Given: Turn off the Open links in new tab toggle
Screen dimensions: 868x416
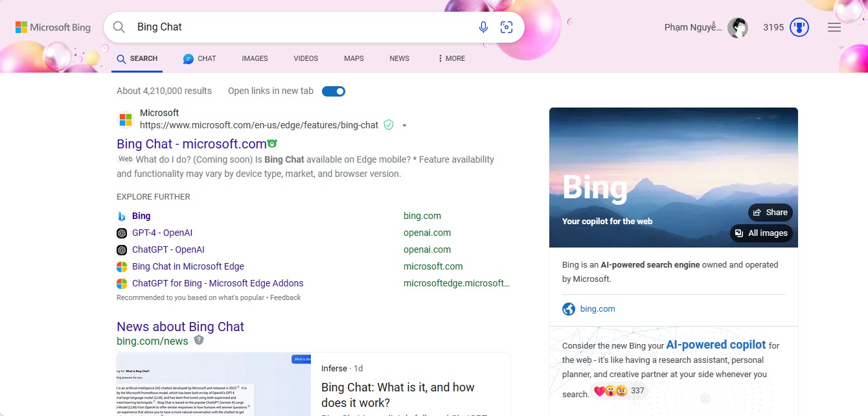Looking at the screenshot, I should [334, 91].
